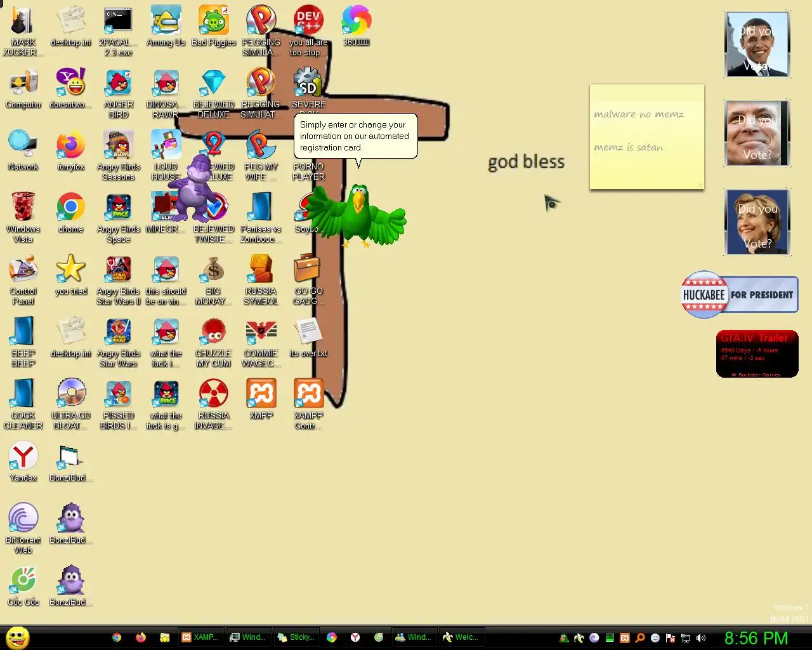This screenshot has width=812, height=650.
Task: Click the parrot's registration card speech bubble
Action: pyautogui.click(x=355, y=136)
